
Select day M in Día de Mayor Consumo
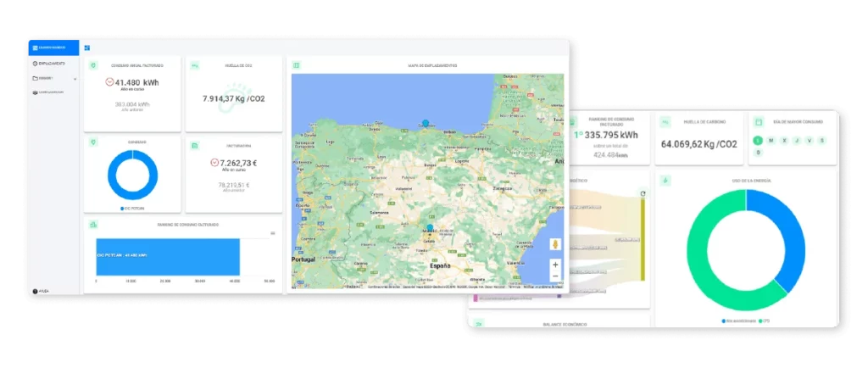tap(771, 141)
